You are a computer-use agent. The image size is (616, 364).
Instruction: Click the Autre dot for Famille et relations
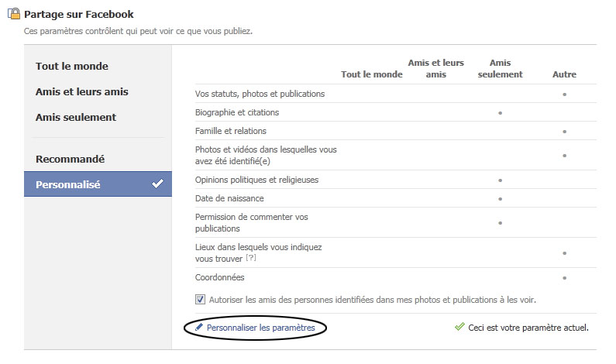point(565,131)
